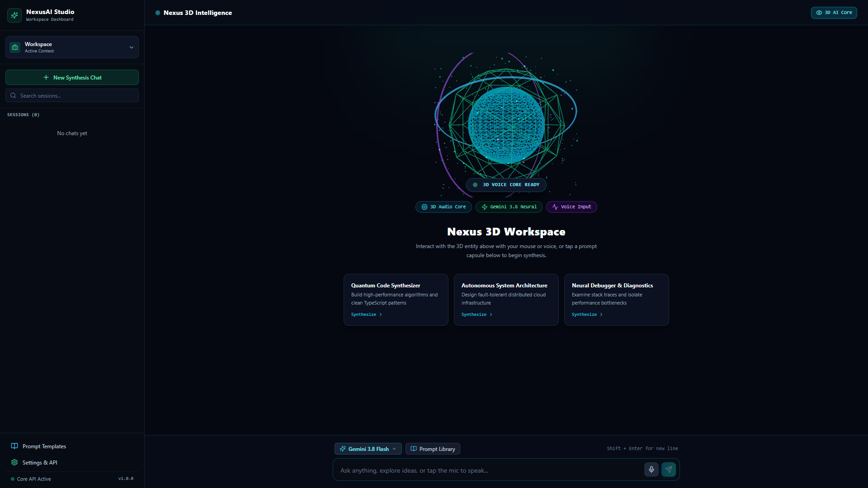The height and width of the screenshot is (488, 868).
Task: Click the Gemini 3.8 Neural lightning icon
Action: coord(485,207)
